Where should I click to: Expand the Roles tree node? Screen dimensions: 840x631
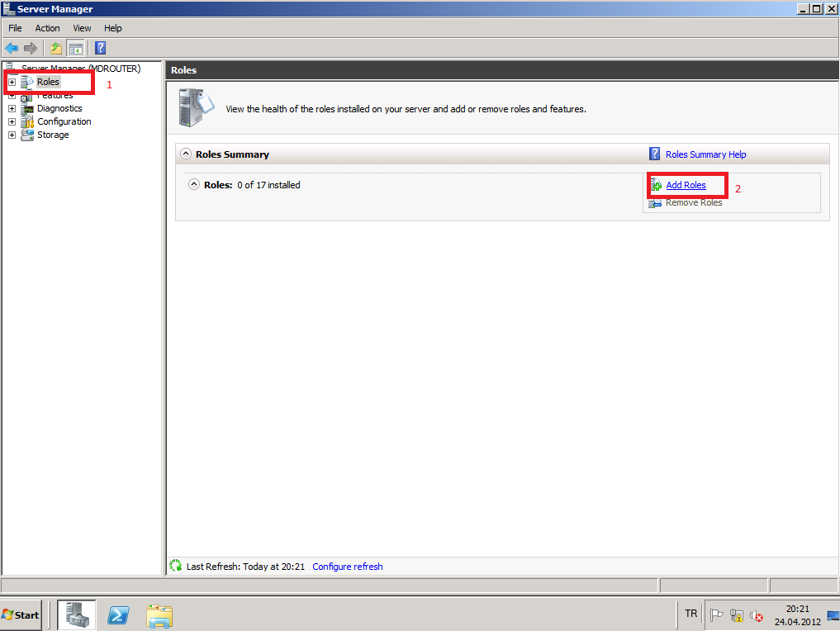click(x=12, y=83)
